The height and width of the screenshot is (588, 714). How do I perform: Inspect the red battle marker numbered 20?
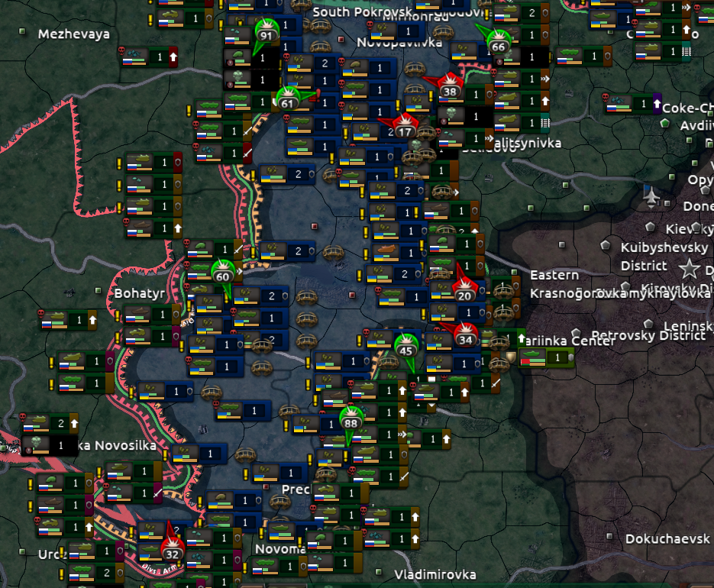[464, 293]
